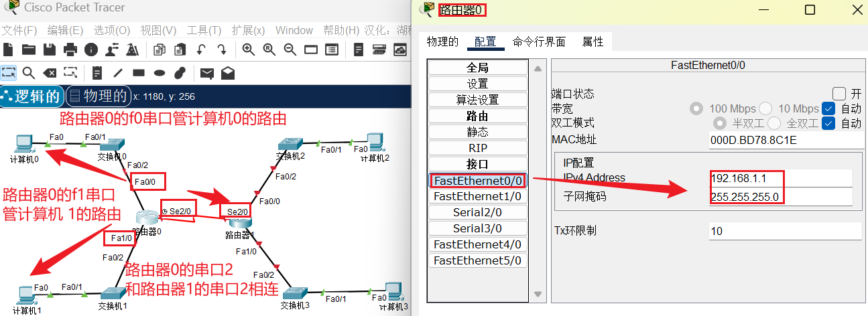Reset zoom with the R magnifier
This screenshot has height=316, width=868.
[269, 50]
